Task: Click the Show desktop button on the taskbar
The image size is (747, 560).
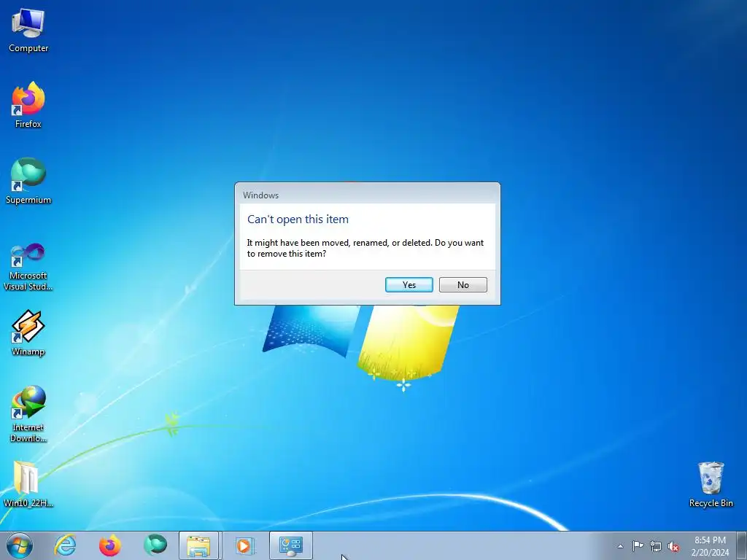Action: pyautogui.click(x=742, y=545)
